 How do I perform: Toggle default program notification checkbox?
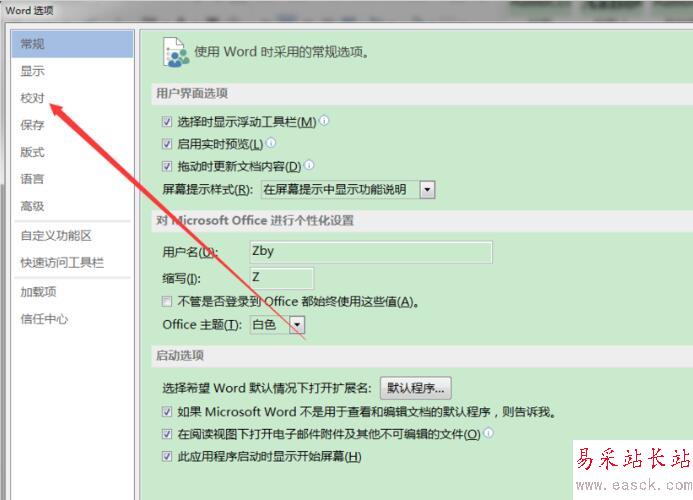[x=167, y=412]
